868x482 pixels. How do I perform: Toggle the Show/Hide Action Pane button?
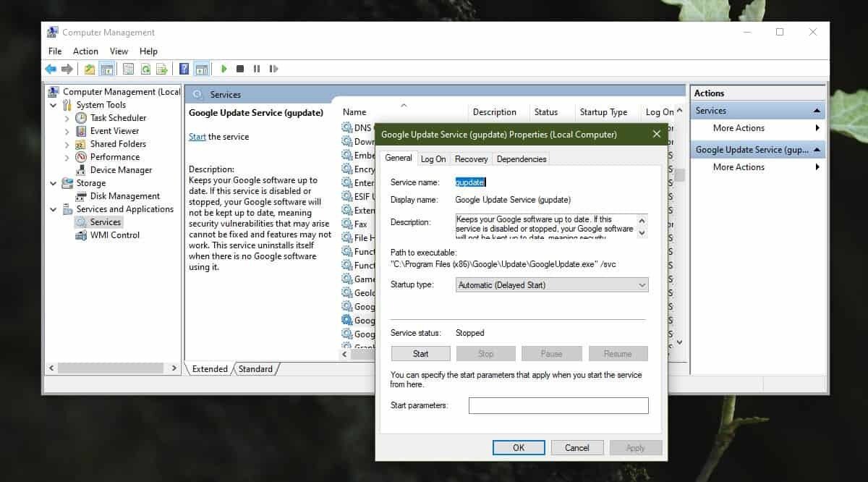[x=201, y=69]
